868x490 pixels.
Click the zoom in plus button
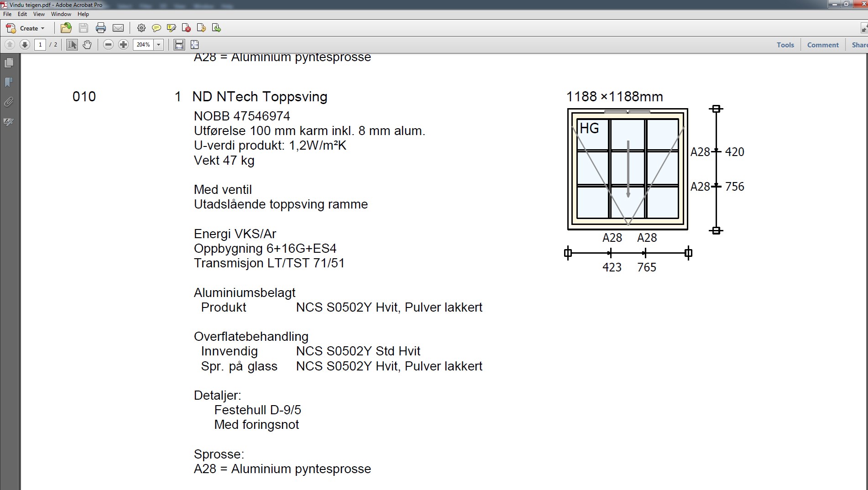click(123, 45)
